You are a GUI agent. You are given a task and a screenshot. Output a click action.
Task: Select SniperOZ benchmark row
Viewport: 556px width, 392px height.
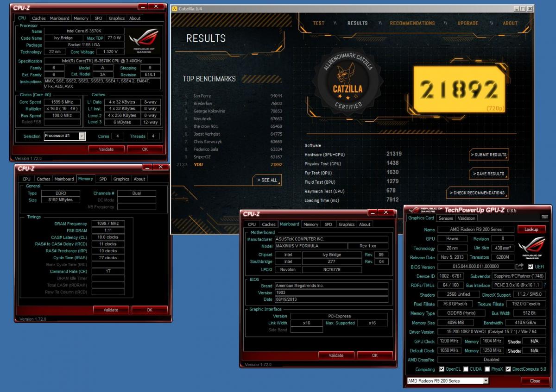[x=233, y=157]
